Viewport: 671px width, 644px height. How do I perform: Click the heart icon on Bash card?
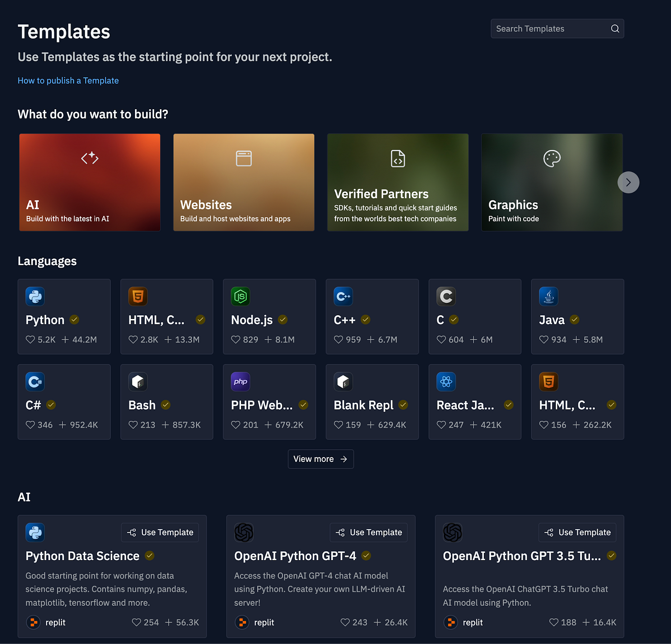133,425
